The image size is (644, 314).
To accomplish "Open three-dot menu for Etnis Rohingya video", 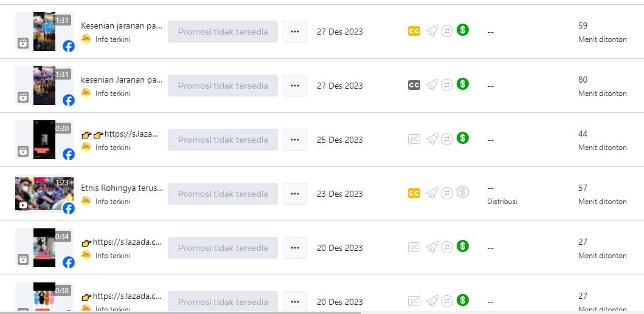I will coord(295,194).
